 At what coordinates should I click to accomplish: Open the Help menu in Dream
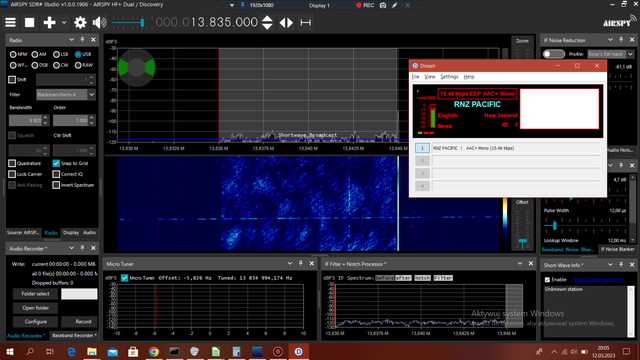pos(469,77)
